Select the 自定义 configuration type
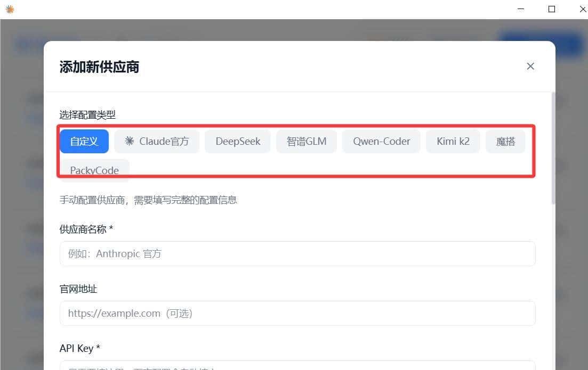Viewport: 588px width, 370px height. [x=84, y=141]
